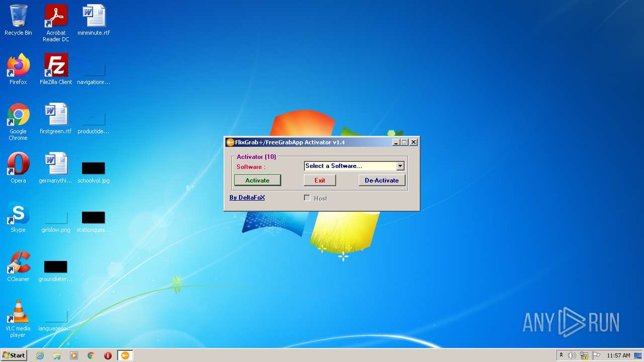644x362 pixels.
Task: Select the firstgreen.rtf file icon
Action: click(56, 119)
